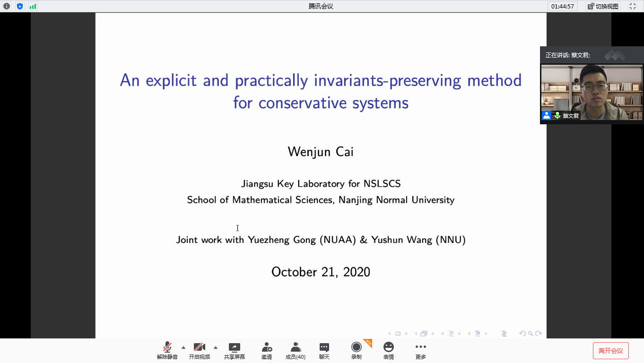The width and height of the screenshot is (644, 363).
Task: View the green network signal status bars
Action: coord(33,6)
